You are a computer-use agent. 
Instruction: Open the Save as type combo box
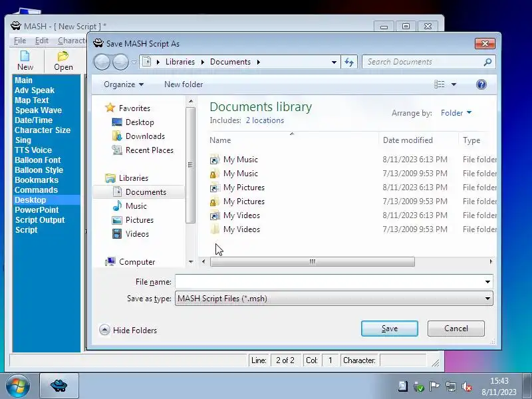tap(334, 299)
